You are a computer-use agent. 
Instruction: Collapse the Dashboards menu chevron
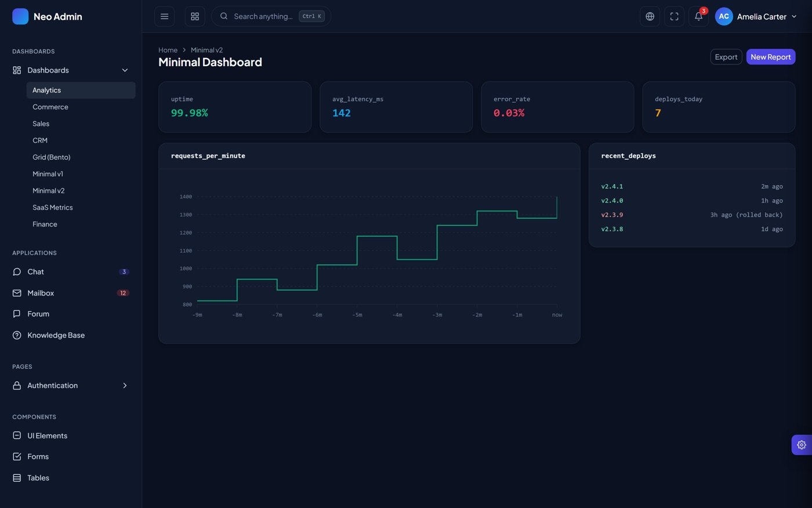[x=125, y=70]
